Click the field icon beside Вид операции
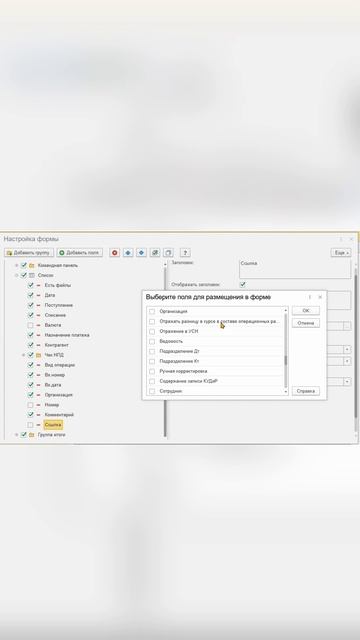Screen dimensions: 360x640 [x=39, y=365]
